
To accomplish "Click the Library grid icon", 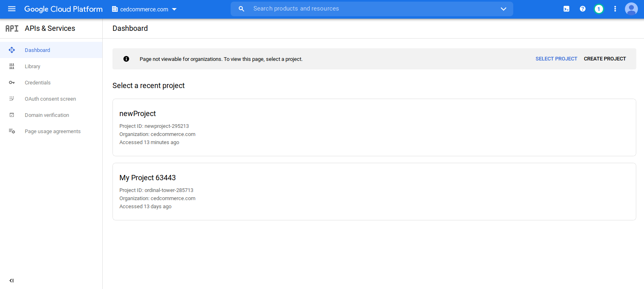I will [12, 66].
